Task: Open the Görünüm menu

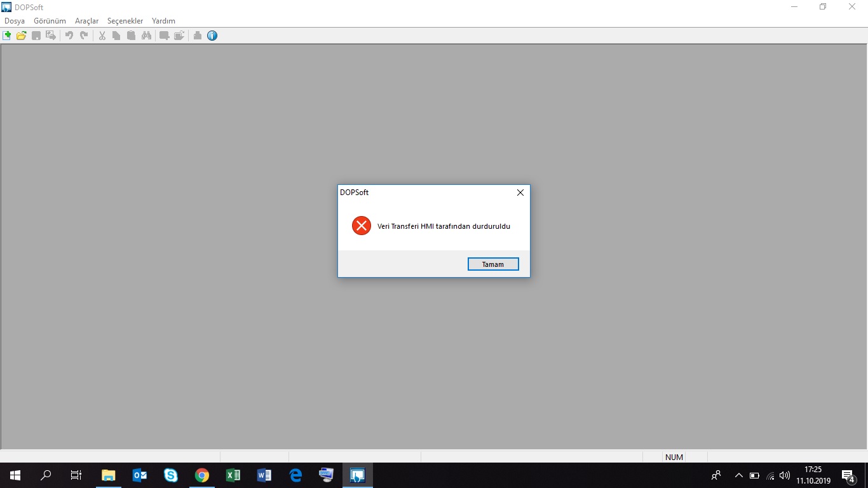Action: point(50,21)
